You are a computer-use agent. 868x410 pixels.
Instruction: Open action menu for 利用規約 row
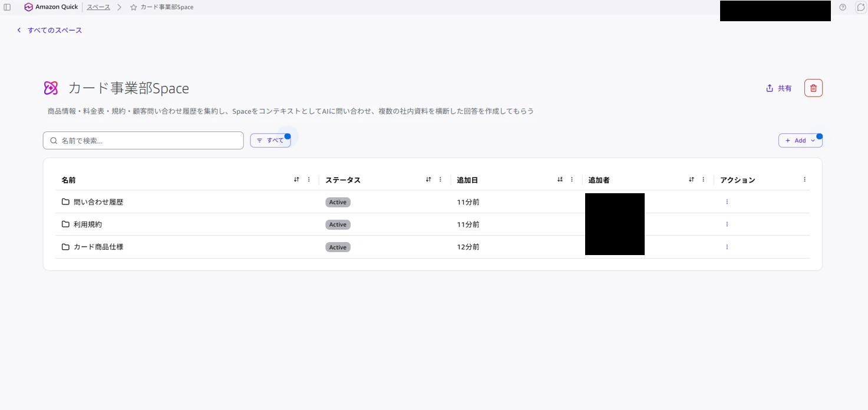pyautogui.click(x=727, y=224)
